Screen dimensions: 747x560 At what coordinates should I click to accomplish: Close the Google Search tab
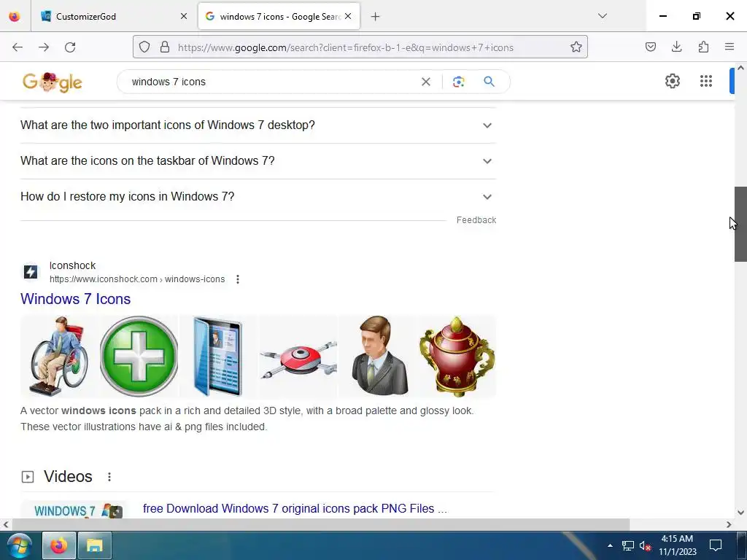point(348,17)
